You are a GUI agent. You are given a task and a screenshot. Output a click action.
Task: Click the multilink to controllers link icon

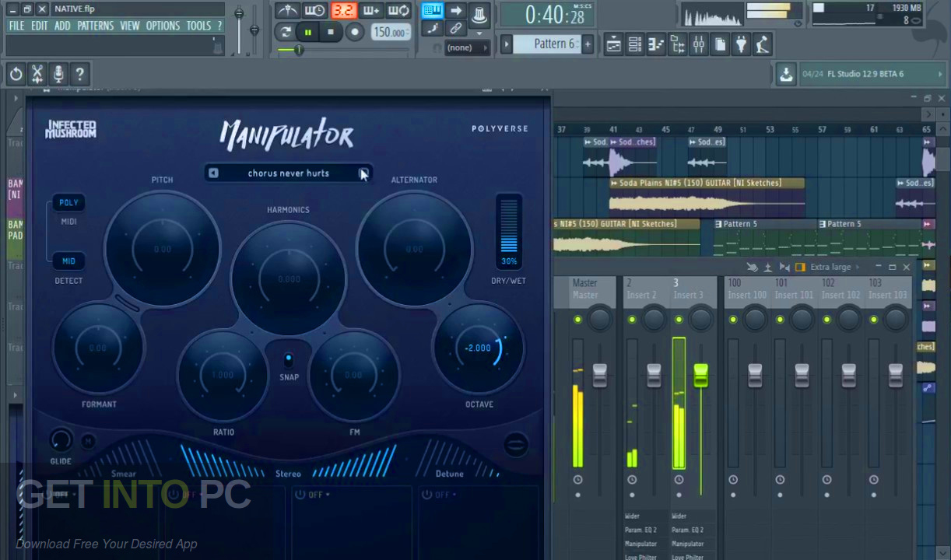[x=456, y=29]
